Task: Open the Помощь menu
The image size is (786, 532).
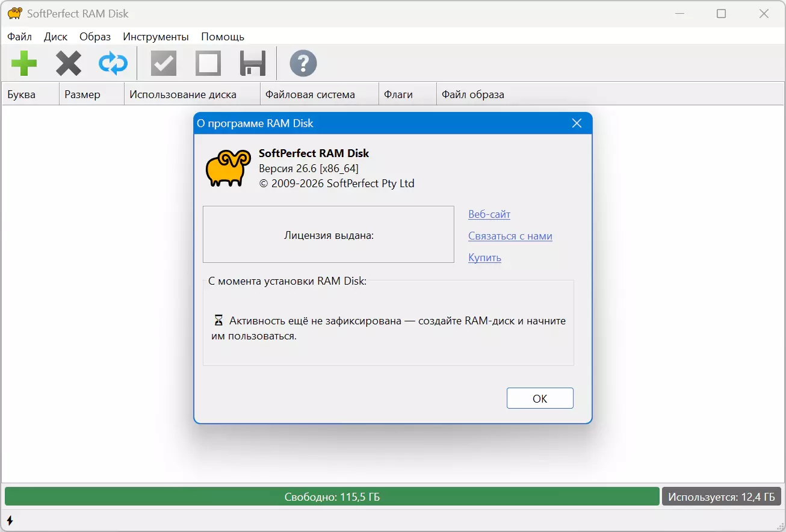Action: point(223,37)
